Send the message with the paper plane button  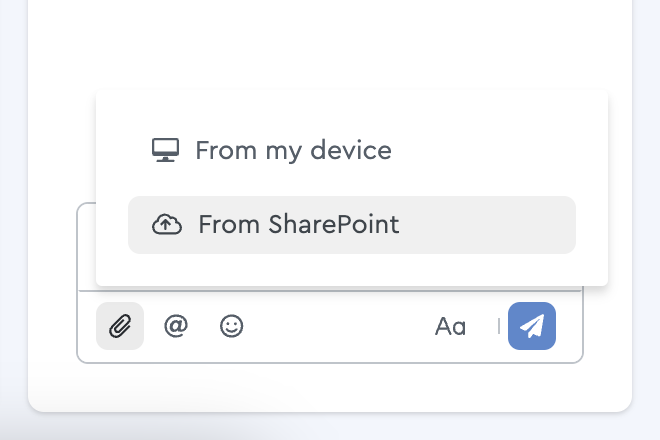[x=532, y=326]
